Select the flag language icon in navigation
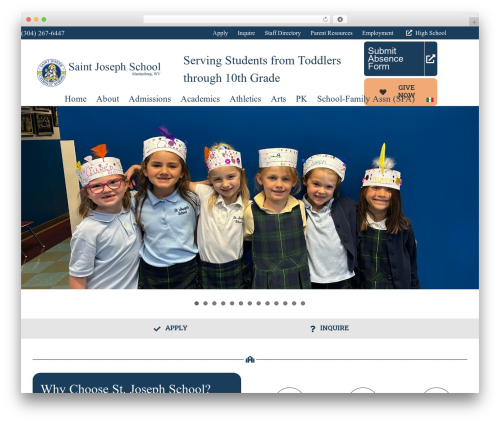The height and width of the screenshot is (423, 500). tap(430, 100)
